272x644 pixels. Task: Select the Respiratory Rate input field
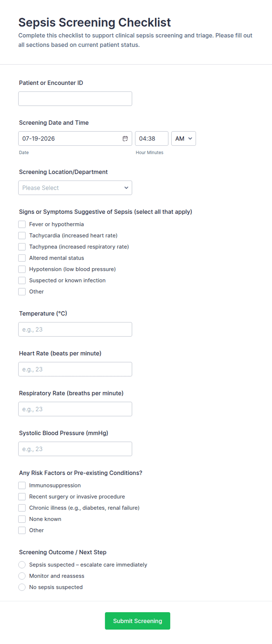[75, 409]
